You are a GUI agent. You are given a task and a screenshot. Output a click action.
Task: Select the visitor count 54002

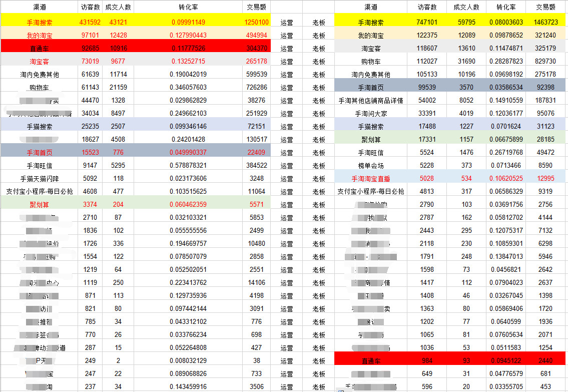coord(427,100)
